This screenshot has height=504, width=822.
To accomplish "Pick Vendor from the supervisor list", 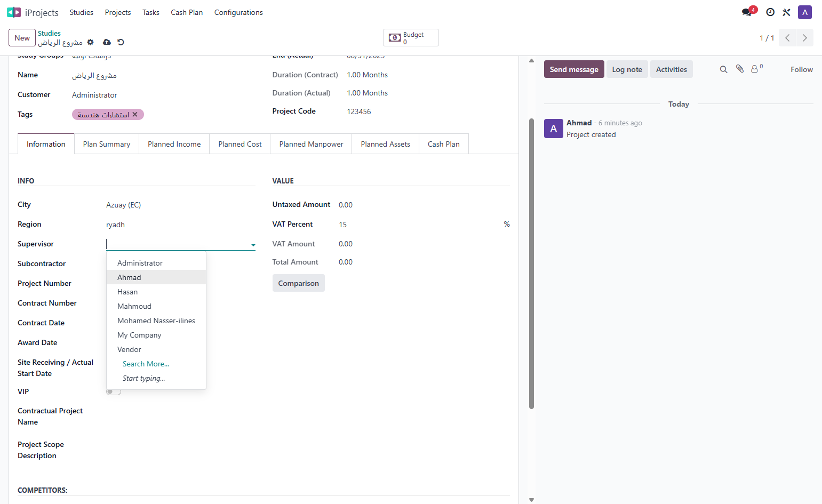I will click(x=156, y=349).
